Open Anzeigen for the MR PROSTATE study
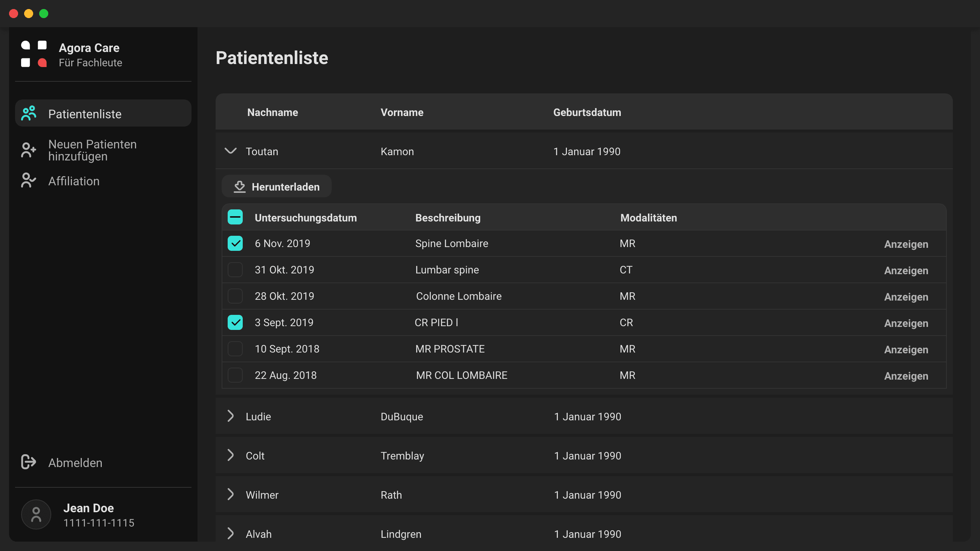The width and height of the screenshot is (980, 551). click(x=905, y=349)
